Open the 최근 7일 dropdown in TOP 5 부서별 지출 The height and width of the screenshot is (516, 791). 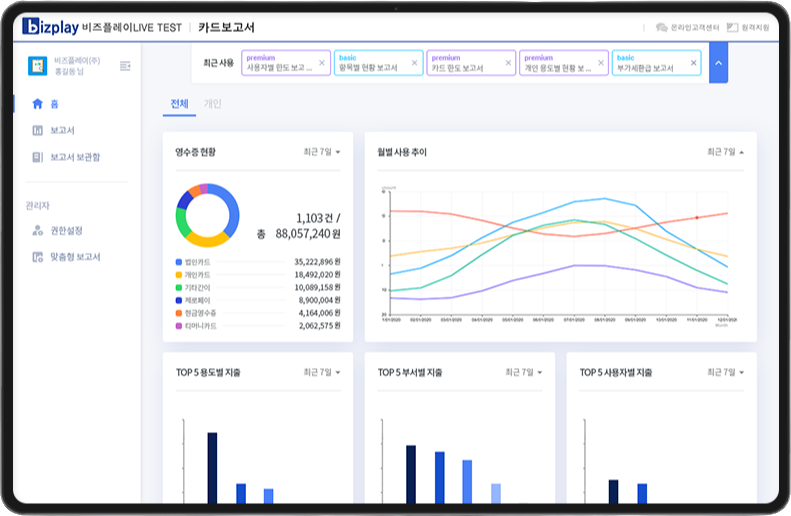coord(524,372)
